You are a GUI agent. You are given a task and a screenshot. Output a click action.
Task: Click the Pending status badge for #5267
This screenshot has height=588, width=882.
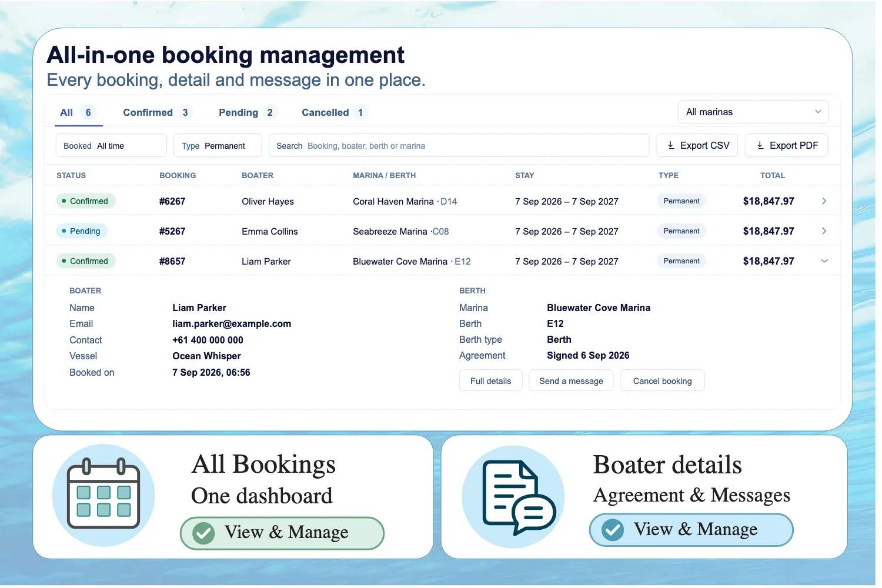(x=82, y=231)
